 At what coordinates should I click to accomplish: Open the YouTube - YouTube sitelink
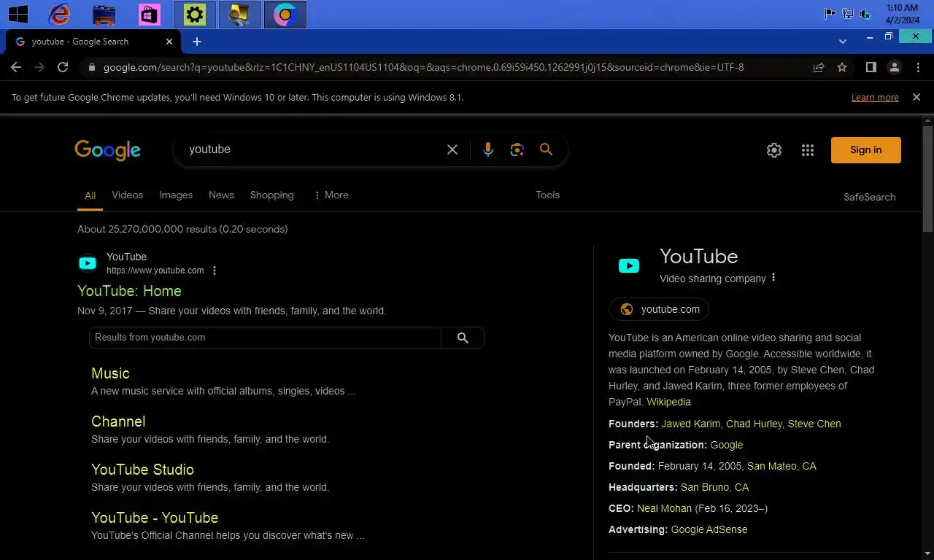[155, 518]
